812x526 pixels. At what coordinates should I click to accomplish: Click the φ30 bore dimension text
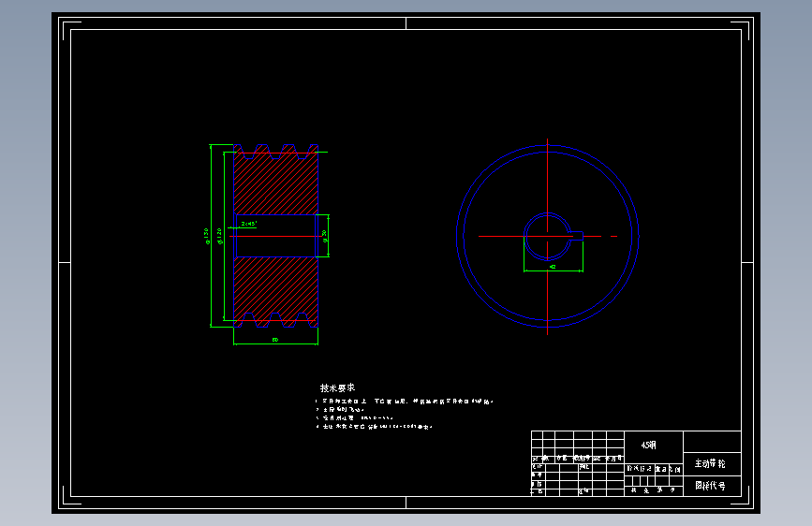325,236
